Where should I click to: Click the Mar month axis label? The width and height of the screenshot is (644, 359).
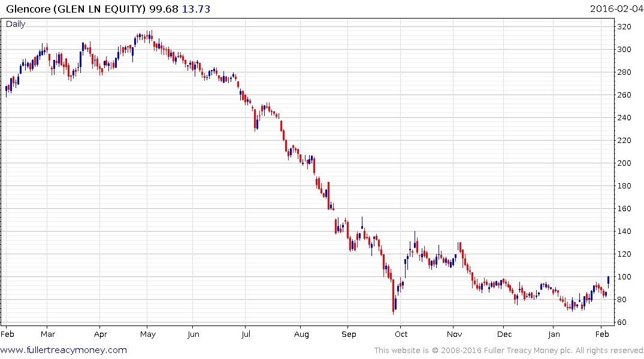(x=48, y=334)
